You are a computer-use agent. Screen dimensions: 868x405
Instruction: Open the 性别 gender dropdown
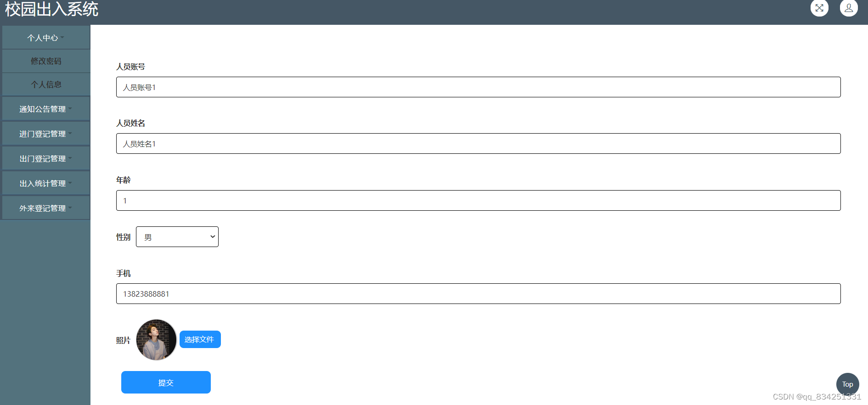177,236
